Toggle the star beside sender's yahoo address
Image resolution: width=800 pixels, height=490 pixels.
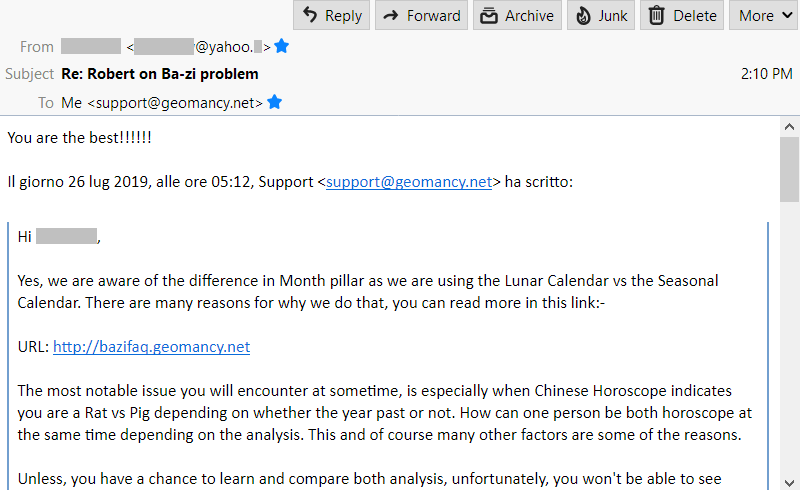pos(282,46)
